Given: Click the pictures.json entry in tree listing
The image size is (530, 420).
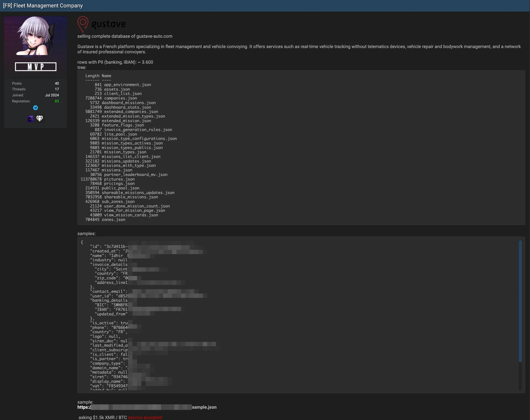Looking at the screenshot, I should pyautogui.click(x=108, y=179).
